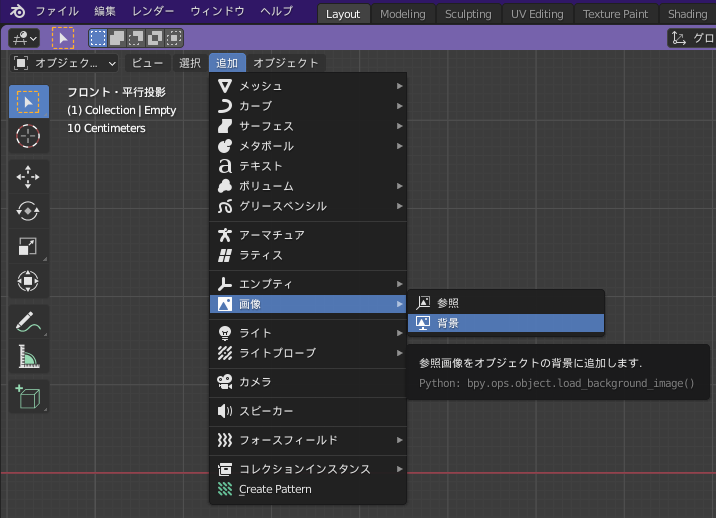Expand the ボリューム submenu
The width and height of the screenshot is (716, 518).
click(x=308, y=186)
